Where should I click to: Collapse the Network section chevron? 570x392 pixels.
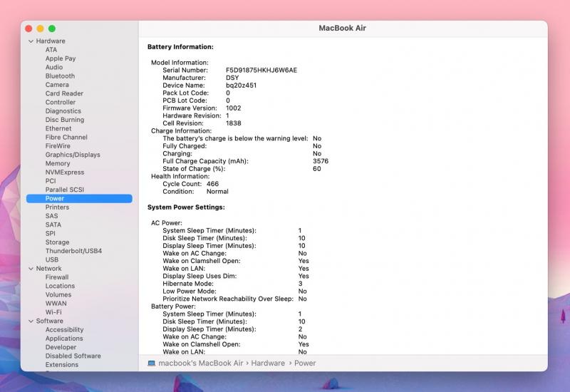click(x=31, y=269)
